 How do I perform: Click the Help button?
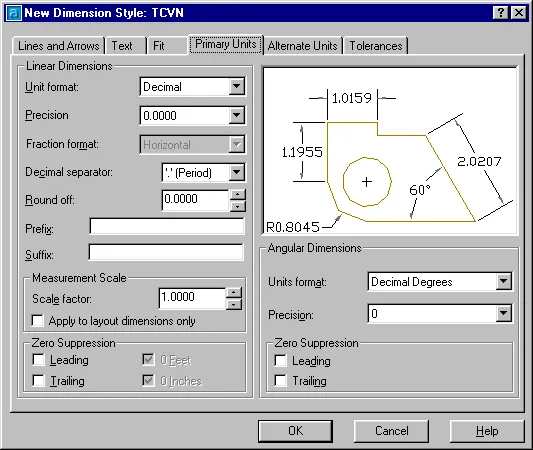[487, 431]
